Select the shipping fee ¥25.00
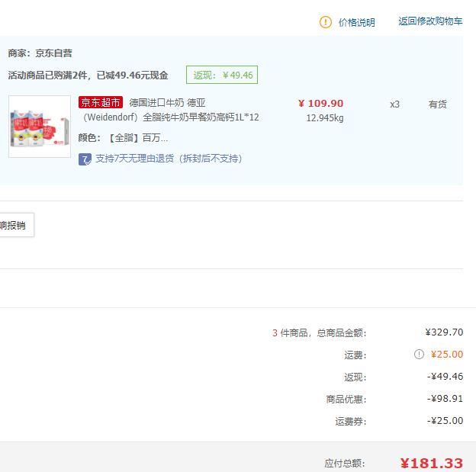Screen dimensions: 476x472 coord(447,355)
